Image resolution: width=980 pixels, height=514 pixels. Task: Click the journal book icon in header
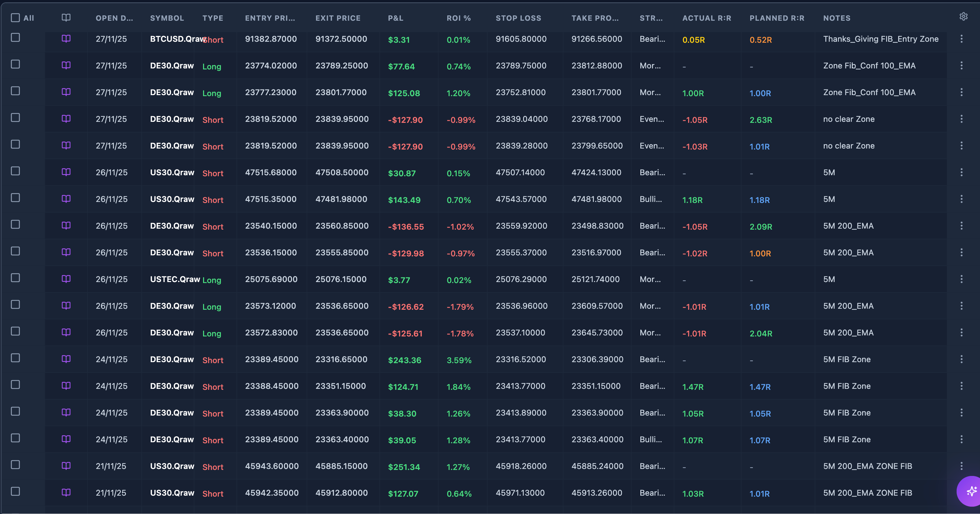(66, 17)
